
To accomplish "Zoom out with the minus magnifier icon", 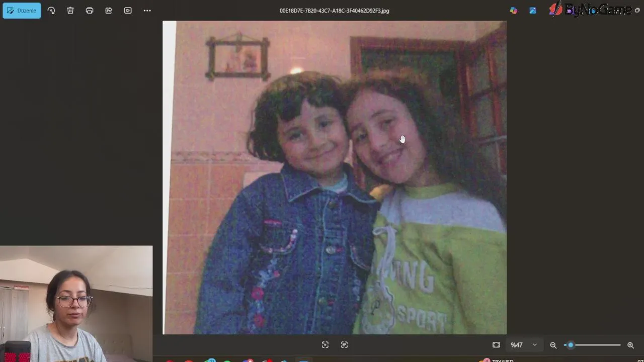I will (x=553, y=345).
